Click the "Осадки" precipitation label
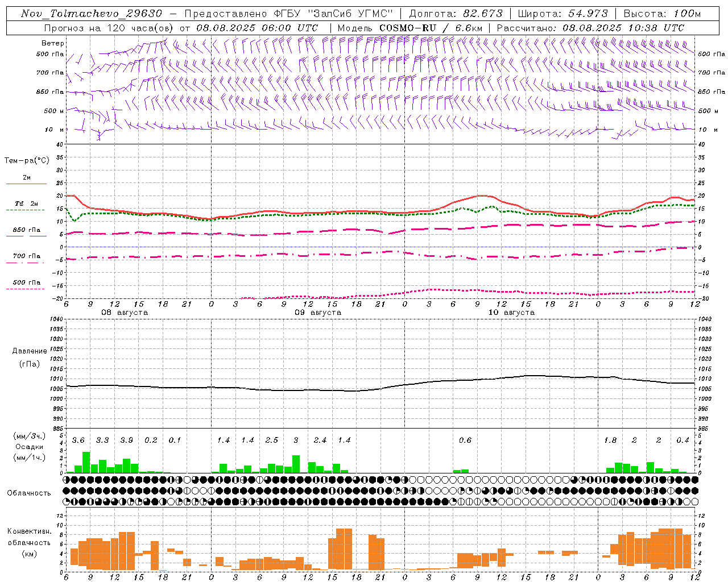728x582 pixels. [29, 447]
